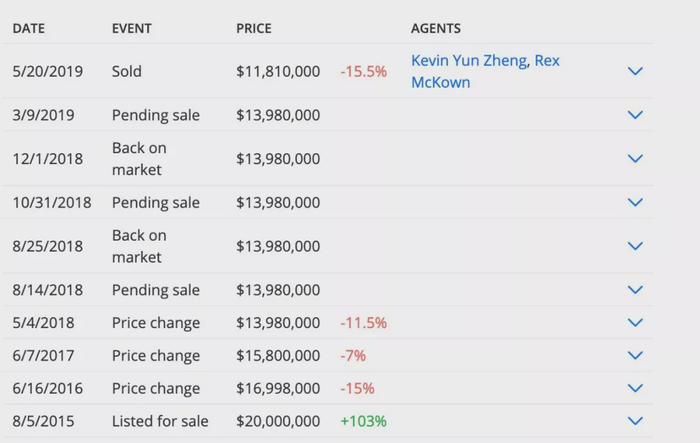This screenshot has height=443, width=700.
Task: Expand the 6/7/2017 Price change row
Action: (634, 356)
